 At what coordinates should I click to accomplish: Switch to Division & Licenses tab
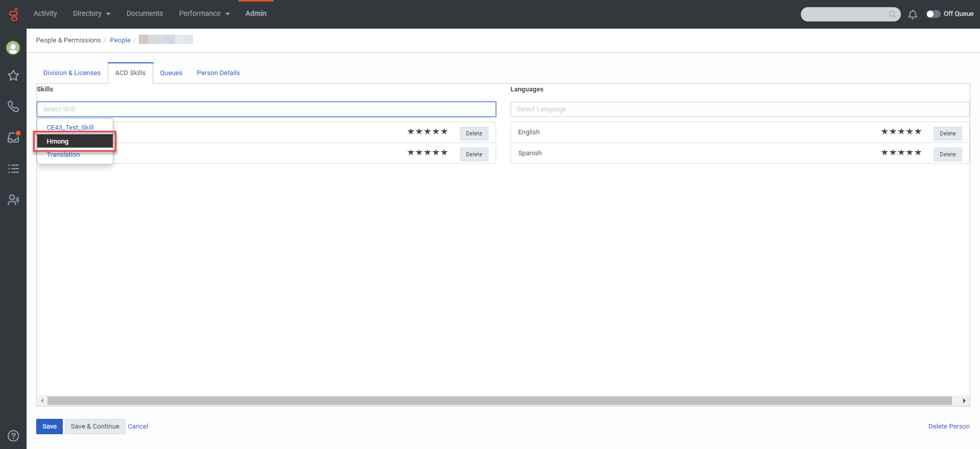point(72,73)
